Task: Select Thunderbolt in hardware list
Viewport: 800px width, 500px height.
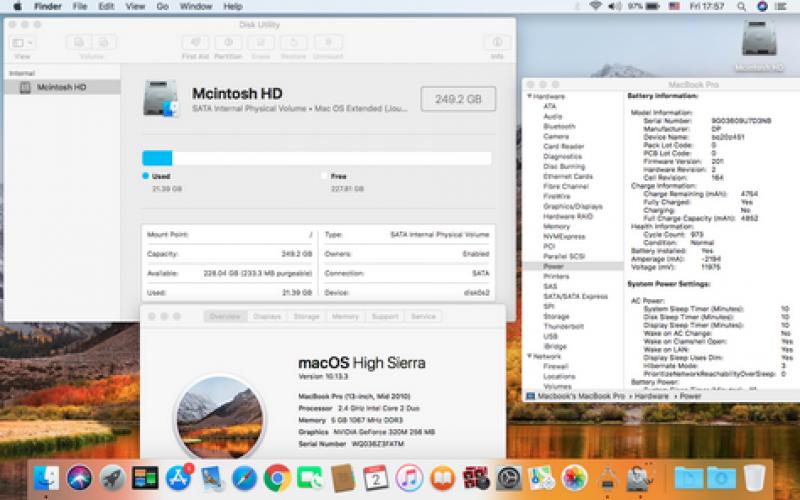Action: click(x=564, y=326)
